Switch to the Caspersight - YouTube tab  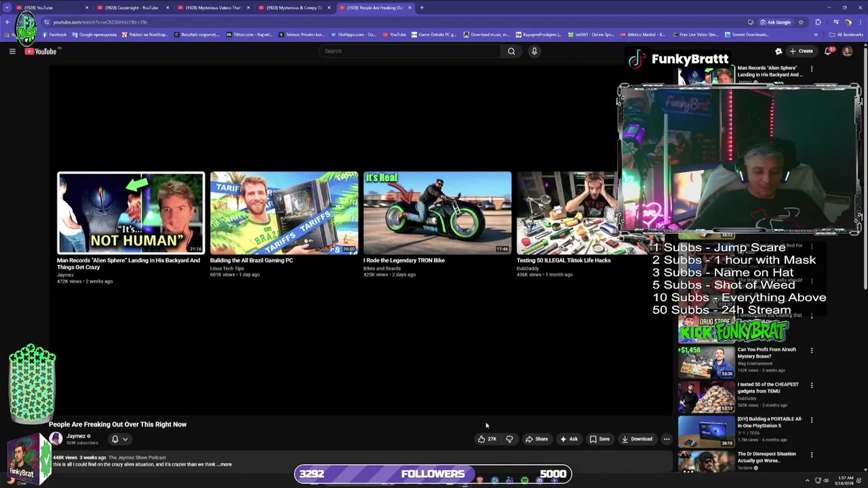pyautogui.click(x=132, y=7)
